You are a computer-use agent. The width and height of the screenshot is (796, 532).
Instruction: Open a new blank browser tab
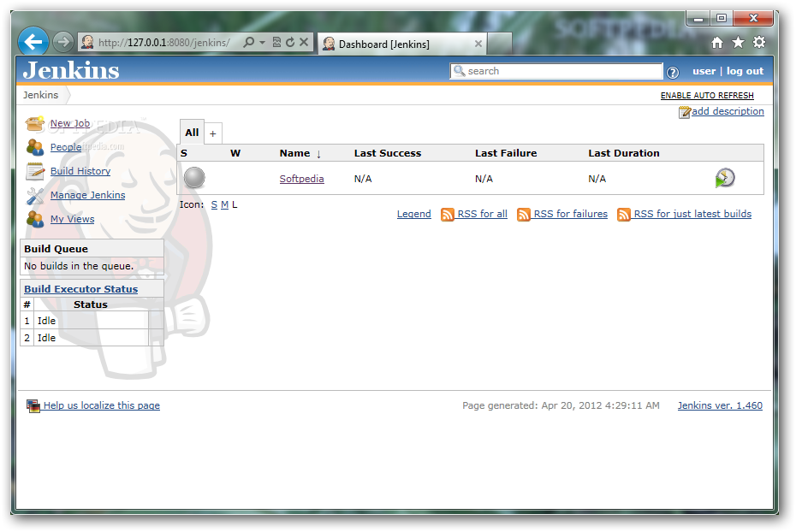tap(500, 44)
